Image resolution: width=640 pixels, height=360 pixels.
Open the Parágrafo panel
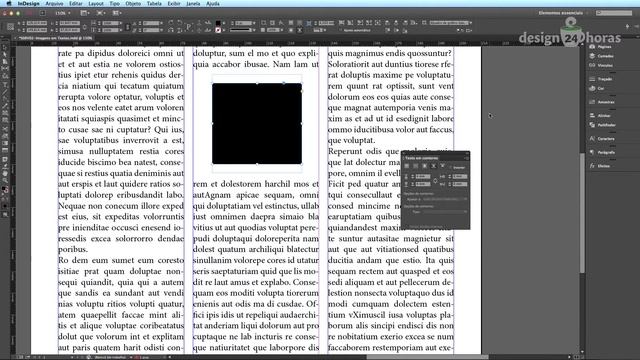[x=602, y=152]
